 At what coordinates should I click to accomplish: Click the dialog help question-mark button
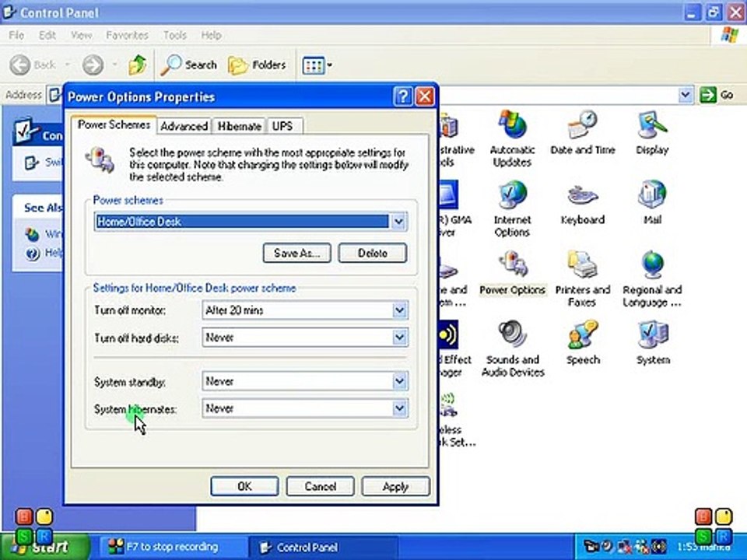tap(402, 96)
